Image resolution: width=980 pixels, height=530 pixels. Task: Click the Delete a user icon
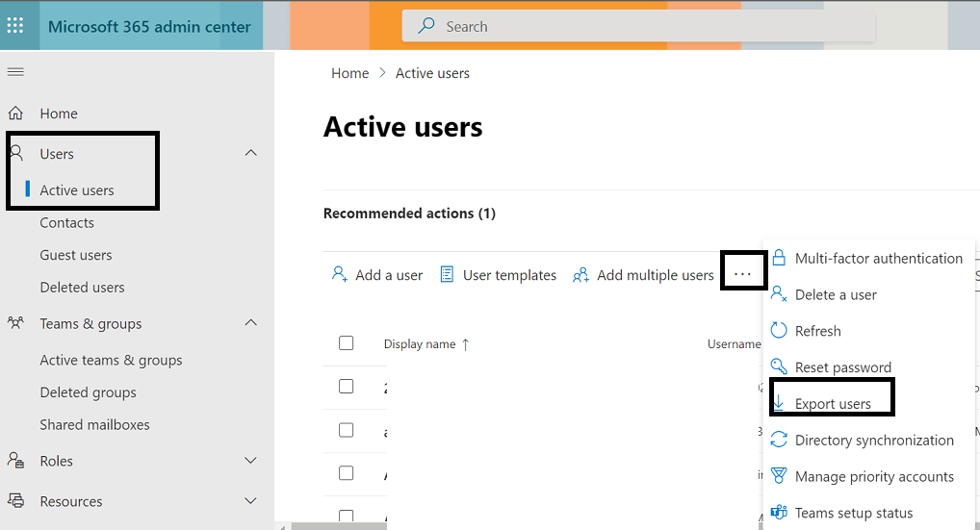click(x=779, y=293)
